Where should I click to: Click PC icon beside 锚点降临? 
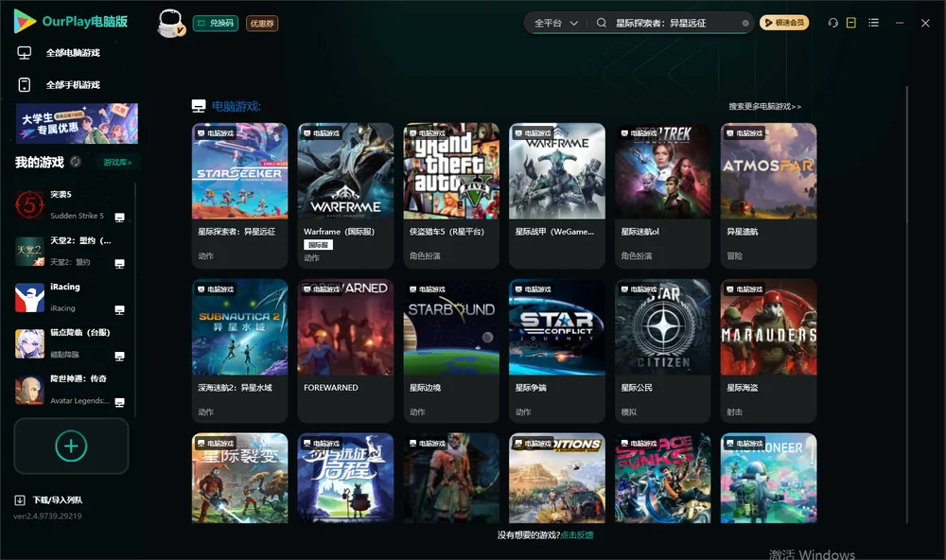coord(119,356)
